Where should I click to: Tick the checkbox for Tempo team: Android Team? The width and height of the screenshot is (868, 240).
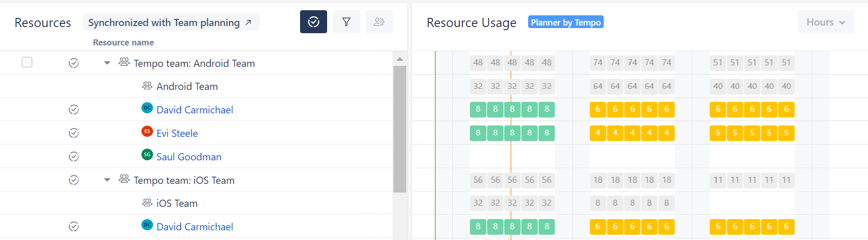tap(27, 62)
